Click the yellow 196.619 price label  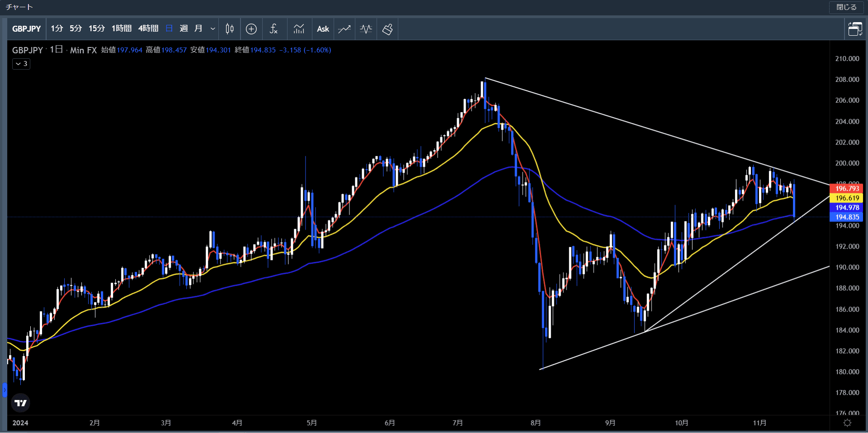pos(847,198)
